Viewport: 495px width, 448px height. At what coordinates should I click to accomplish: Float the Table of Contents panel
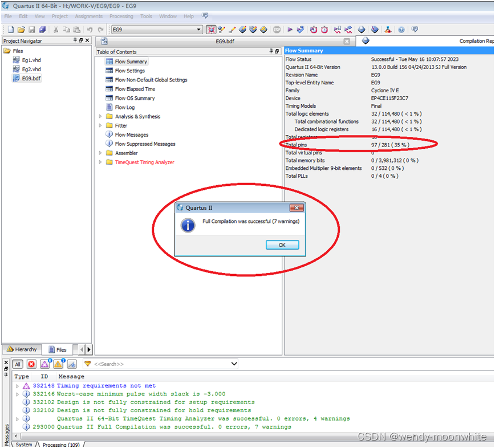(277, 51)
